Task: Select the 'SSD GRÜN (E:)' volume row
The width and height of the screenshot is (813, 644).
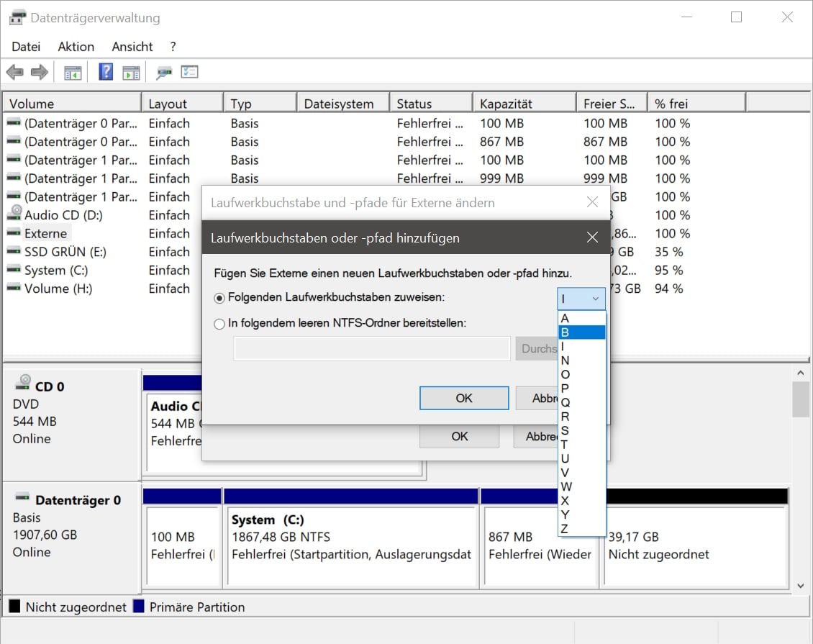Action: coord(65,251)
